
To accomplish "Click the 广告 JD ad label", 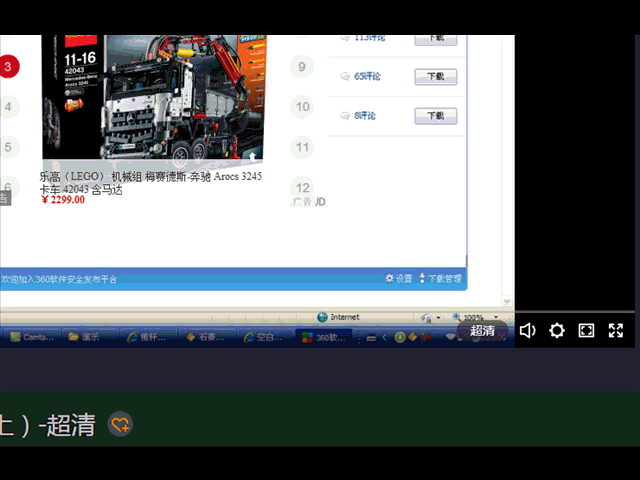I will click(x=309, y=202).
